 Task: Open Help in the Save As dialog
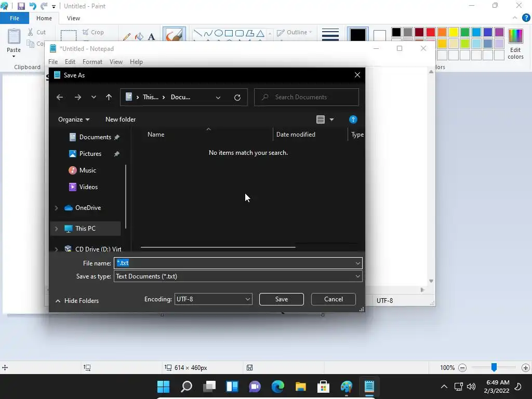(x=353, y=119)
